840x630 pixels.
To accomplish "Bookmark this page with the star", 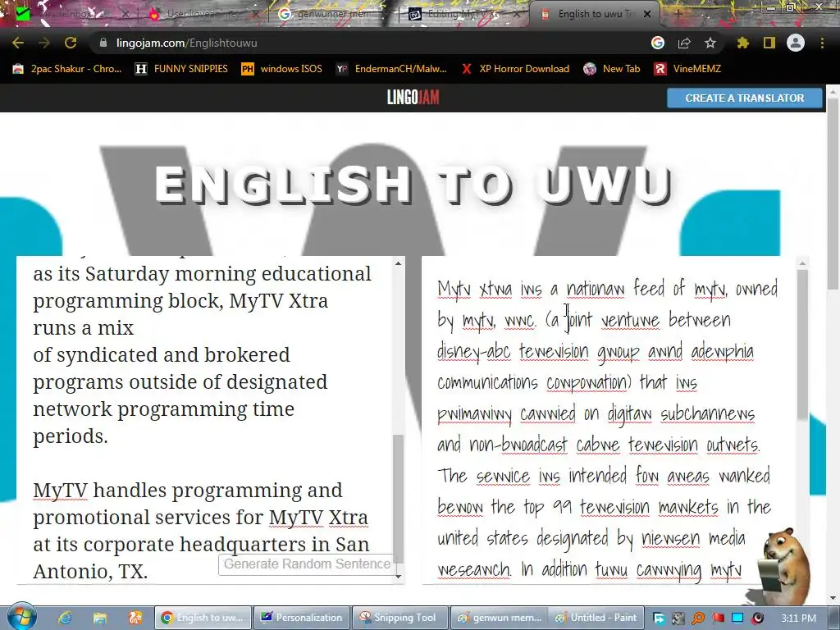I will pos(710,43).
